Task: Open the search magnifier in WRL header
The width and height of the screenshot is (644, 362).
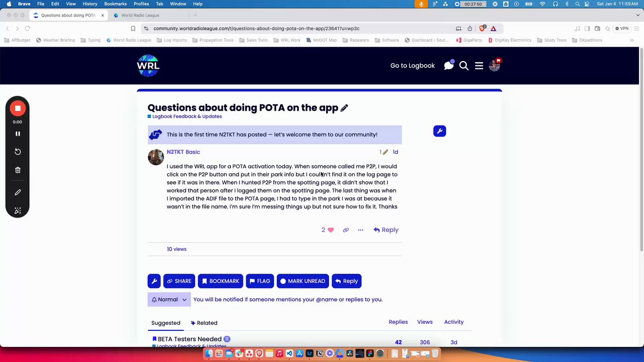Action: click(x=464, y=65)
